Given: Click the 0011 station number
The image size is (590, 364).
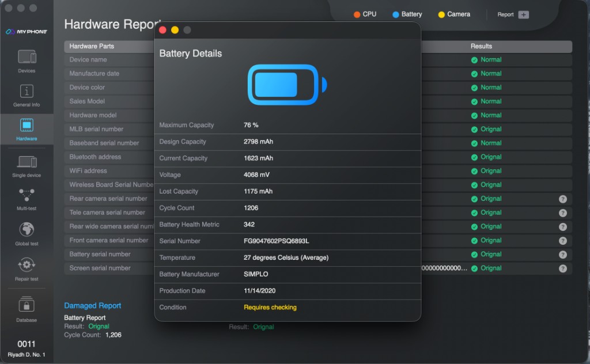Looking at the screenshot, I should [x=27, y=344].
